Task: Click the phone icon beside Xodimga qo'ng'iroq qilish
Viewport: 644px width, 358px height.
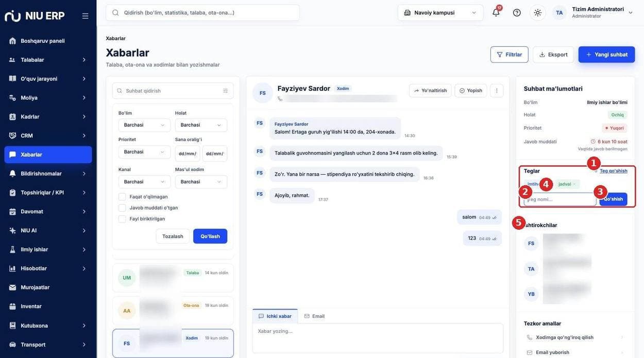Action: click(x=530, y=337)
